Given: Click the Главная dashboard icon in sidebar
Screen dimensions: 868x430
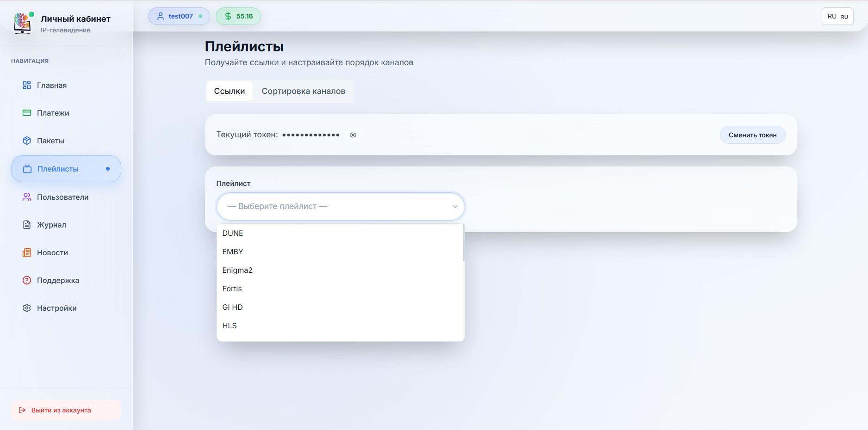Looking at the screenshot, I should tap(27, 85).
